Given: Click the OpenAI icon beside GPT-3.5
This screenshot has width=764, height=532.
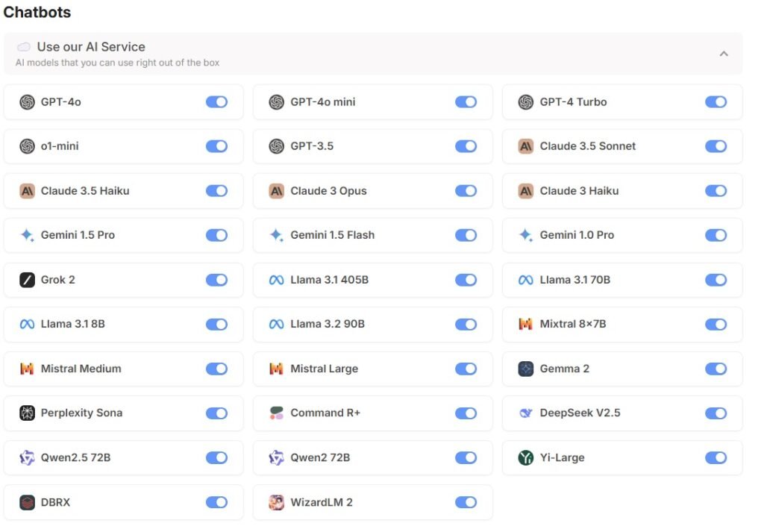Looking at the screenshot, I should click(x=276, y=146).
